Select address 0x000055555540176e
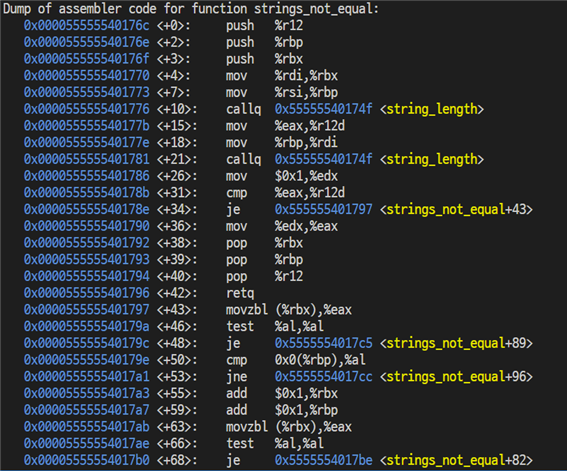The height and width of the screenshot is (471, 567). [x=86, y=42]
